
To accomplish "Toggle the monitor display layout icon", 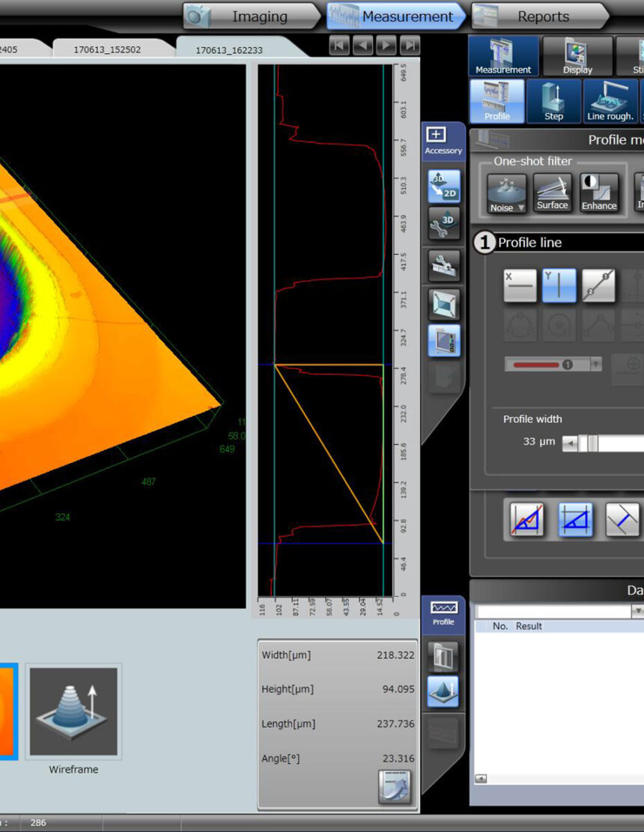I will pos(444,340).
